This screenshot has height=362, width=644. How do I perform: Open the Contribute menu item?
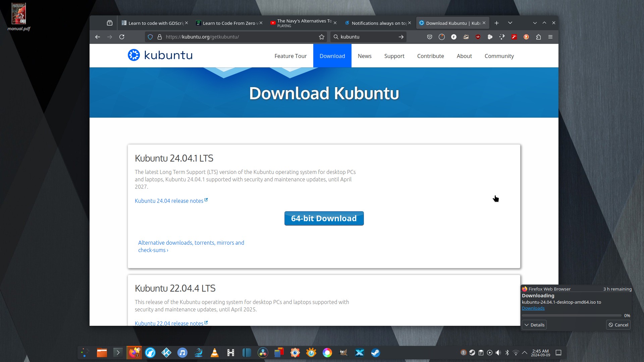pyautogui.click(x=430, y=56)
